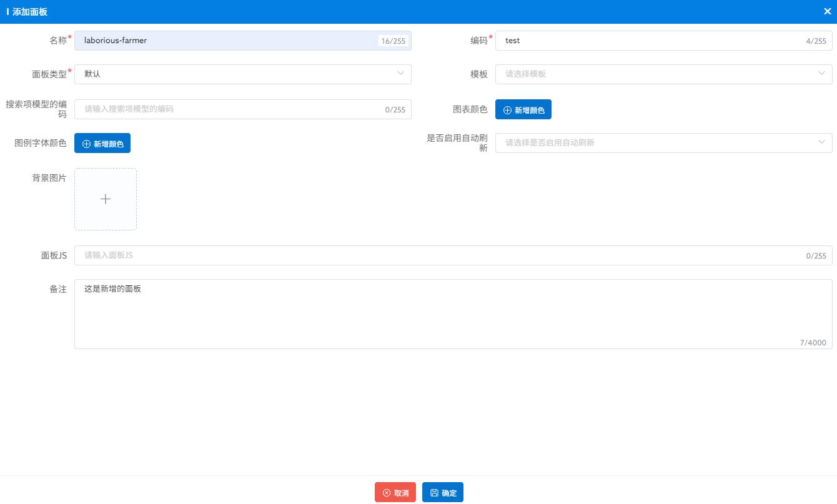Click the 面板JS input field
This screenshot has width=837, height=504.
453,255
